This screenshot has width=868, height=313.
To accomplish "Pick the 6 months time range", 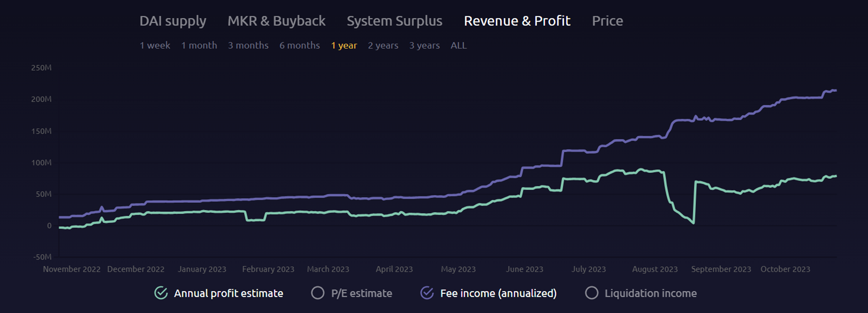I will click(299, 45).
